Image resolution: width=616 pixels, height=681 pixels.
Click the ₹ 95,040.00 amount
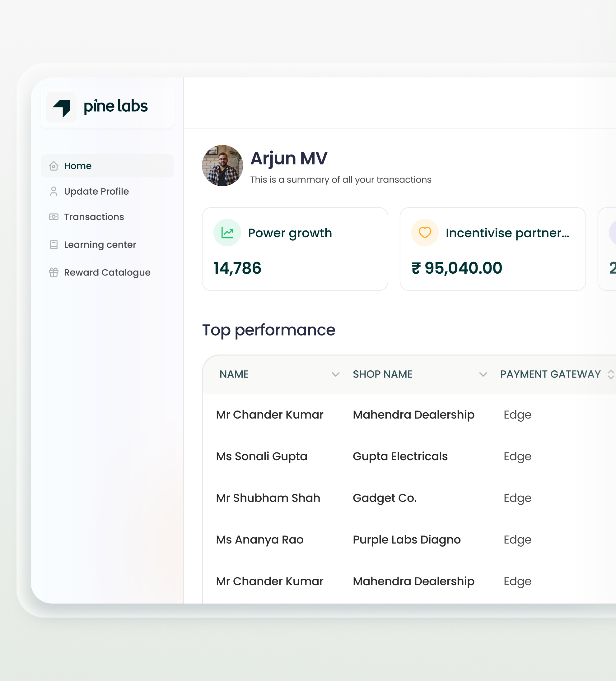click(x=456, y=268)
